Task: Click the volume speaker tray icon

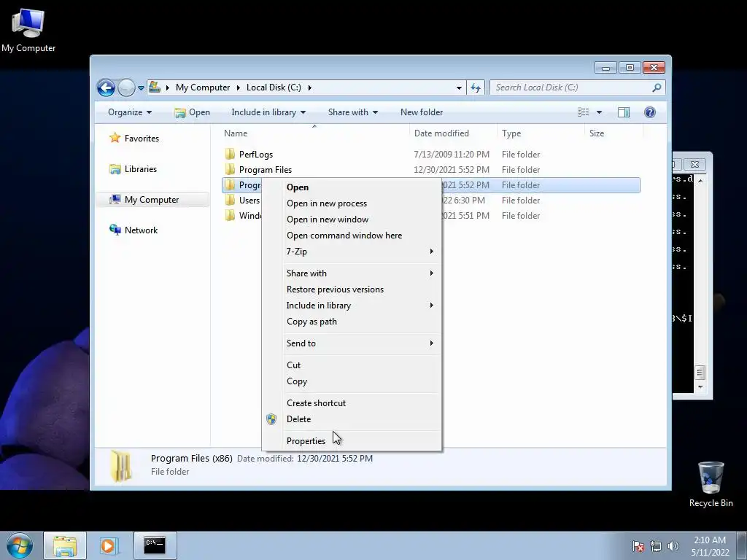Action: [673, 545]
